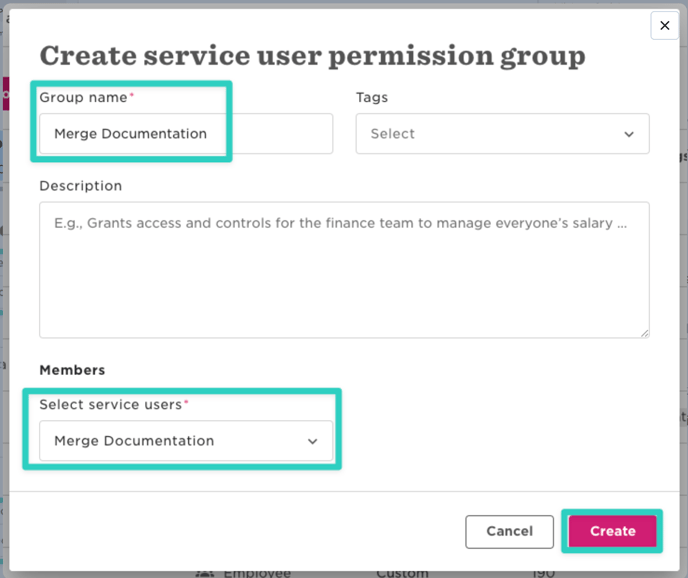
Task: Click the dialog title heading
Action: pyautogui.click(x=312, y=56)
